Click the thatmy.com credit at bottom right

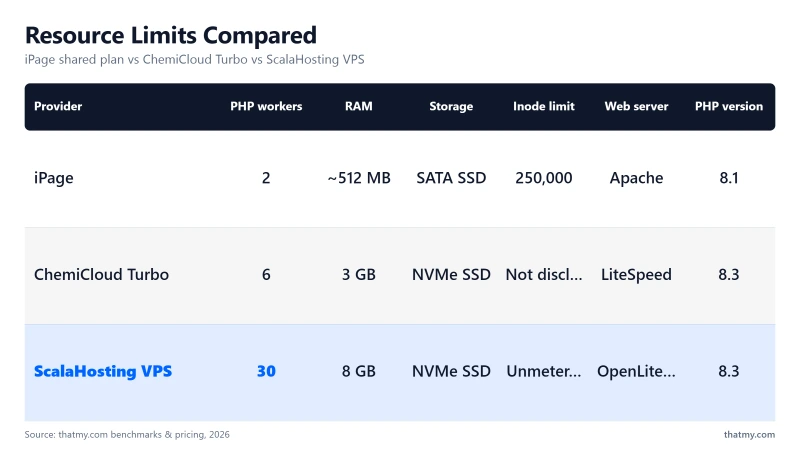click(749, 435)
